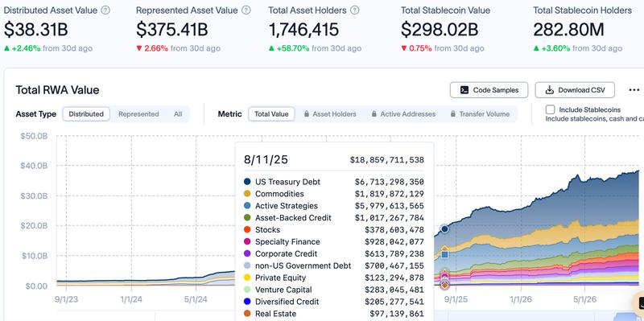
Task: Click the Stocks legend color dot
Action: pos(247,229)
